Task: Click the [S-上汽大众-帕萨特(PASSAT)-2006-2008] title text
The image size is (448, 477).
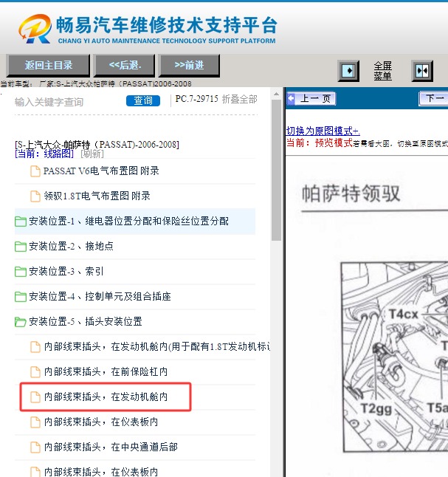Action: click(97, 145)
